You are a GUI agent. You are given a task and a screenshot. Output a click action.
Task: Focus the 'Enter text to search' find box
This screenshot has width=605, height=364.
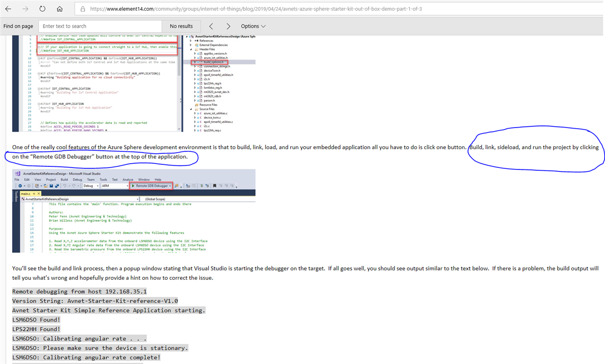coord(100,26)
